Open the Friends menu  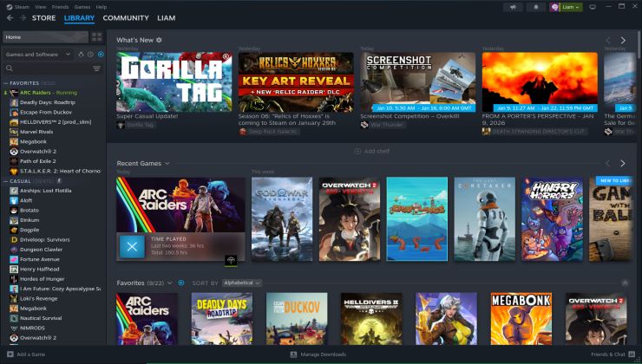click(60, 6)
